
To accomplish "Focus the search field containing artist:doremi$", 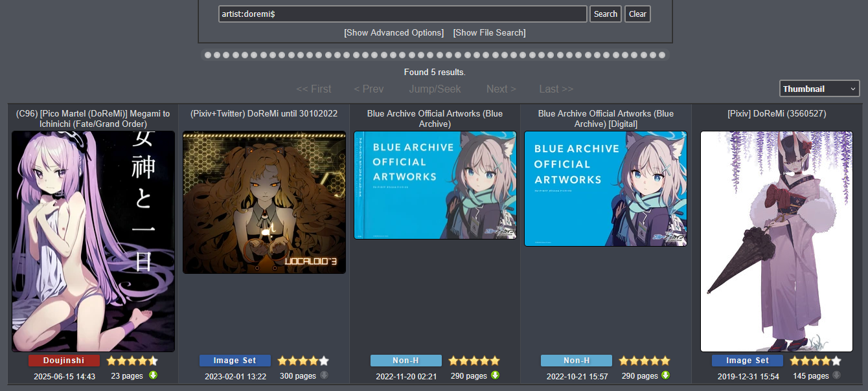I will coord(403,14).
